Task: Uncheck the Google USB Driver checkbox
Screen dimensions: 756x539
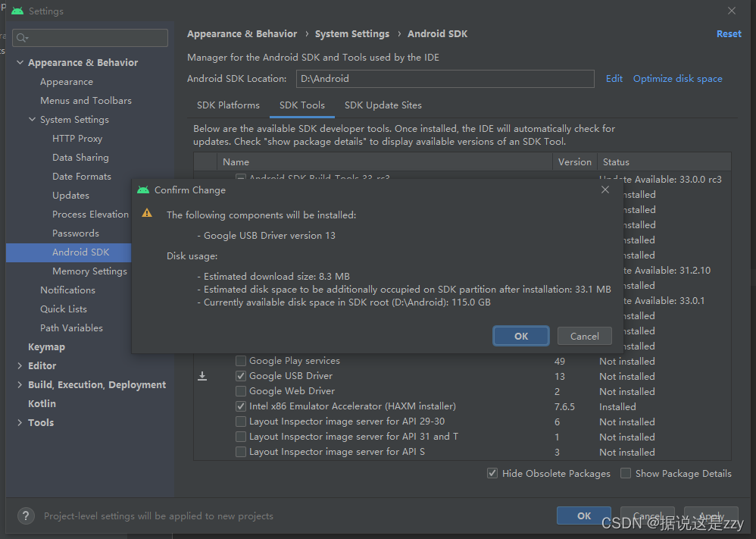Action: 241,376
